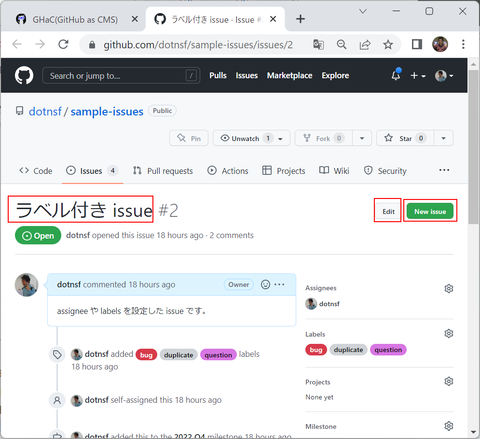The height and width of the screenshot is (439, 480).
Task: Switch to the Projects tab
Action: [284, 171]
